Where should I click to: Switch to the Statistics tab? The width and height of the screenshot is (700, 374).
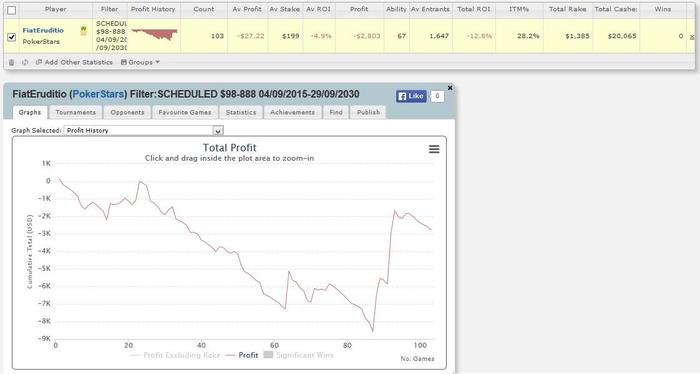[x=241, y=112]
